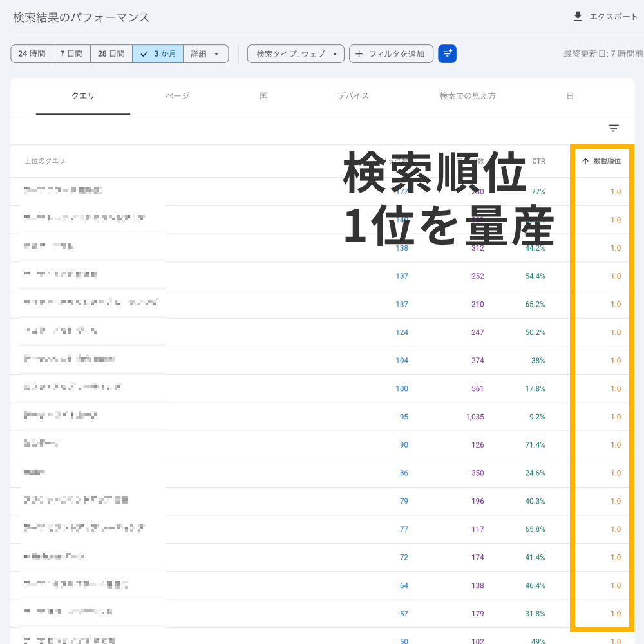Click the 掲載順位 column header
Image resolution: width=644 pixels, height=644 pixels.
(607, 161)
